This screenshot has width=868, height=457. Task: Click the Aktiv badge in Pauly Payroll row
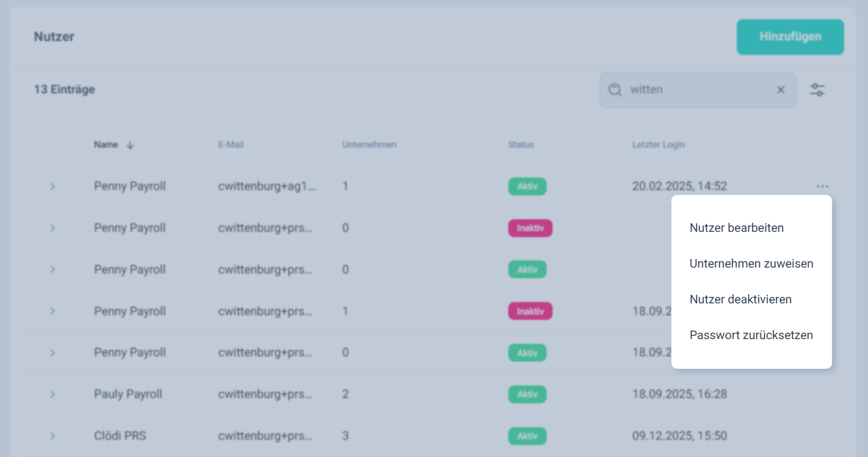pyautogui.click(x=527, y=395)
